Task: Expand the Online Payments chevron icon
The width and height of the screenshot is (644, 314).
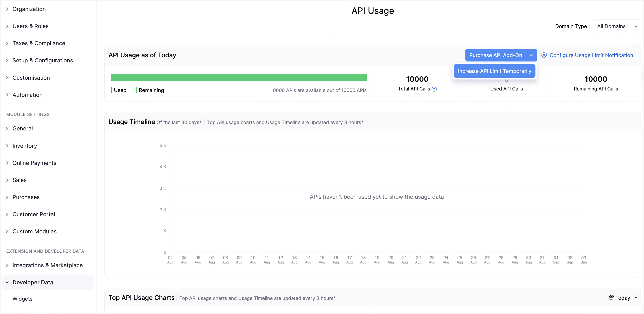Action: [x=7, y=163]
